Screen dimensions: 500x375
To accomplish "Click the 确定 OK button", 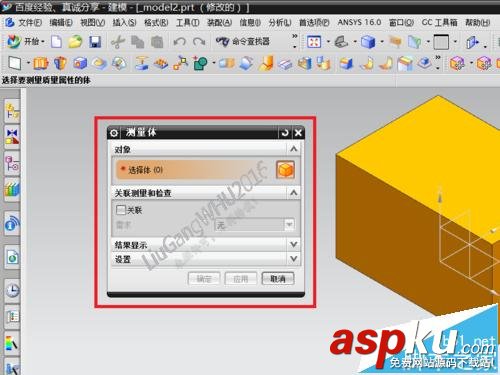I will click(x=204, y=279).
